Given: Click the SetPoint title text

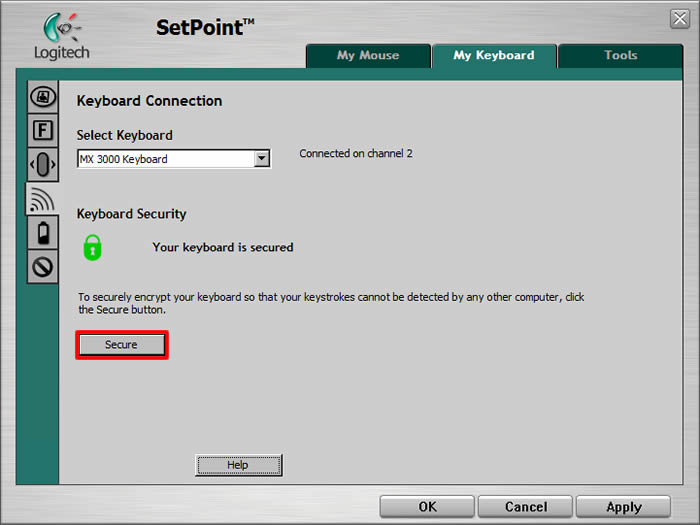Looking at the screenshot, I should pos(205,28).
